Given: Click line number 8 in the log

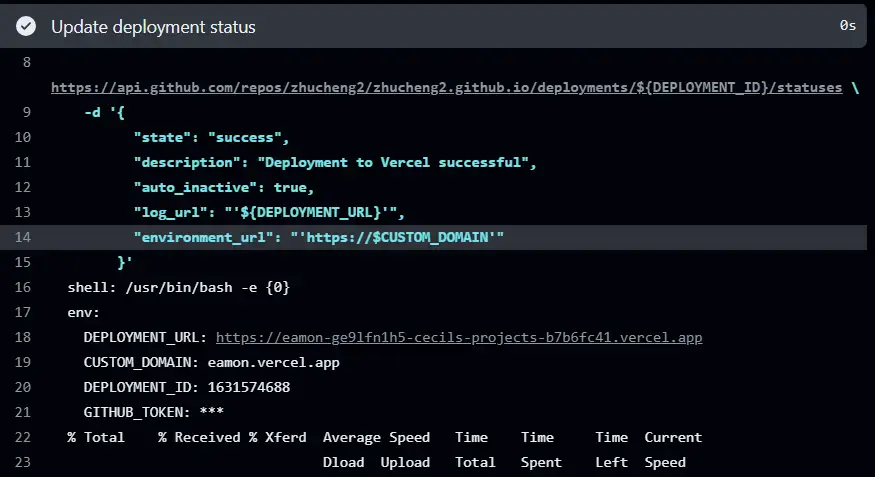Looking at the screenshot, I should click(26, 62).
